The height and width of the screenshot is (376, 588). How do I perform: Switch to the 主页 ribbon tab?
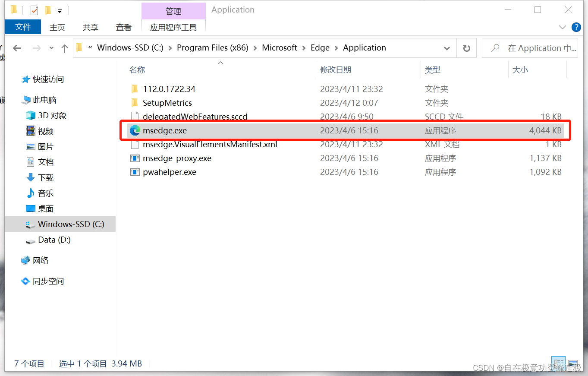click(57, 27)
